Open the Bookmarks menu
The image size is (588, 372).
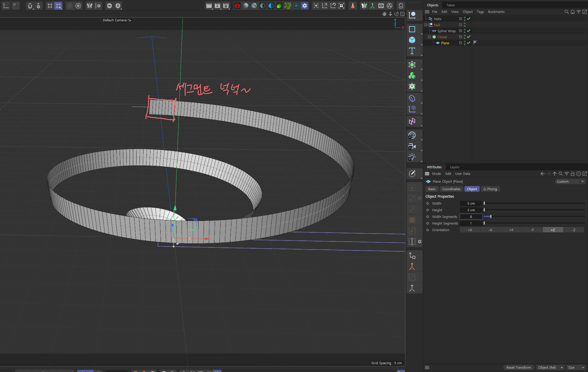tap(496, 12)
